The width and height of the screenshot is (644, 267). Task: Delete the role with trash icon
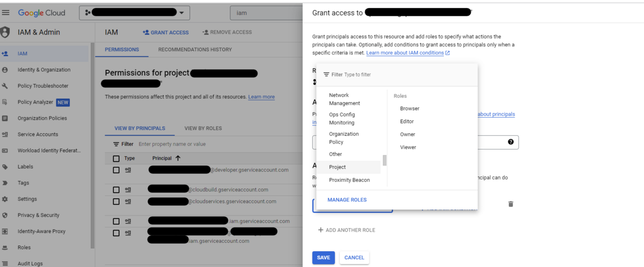click(511, 204)
